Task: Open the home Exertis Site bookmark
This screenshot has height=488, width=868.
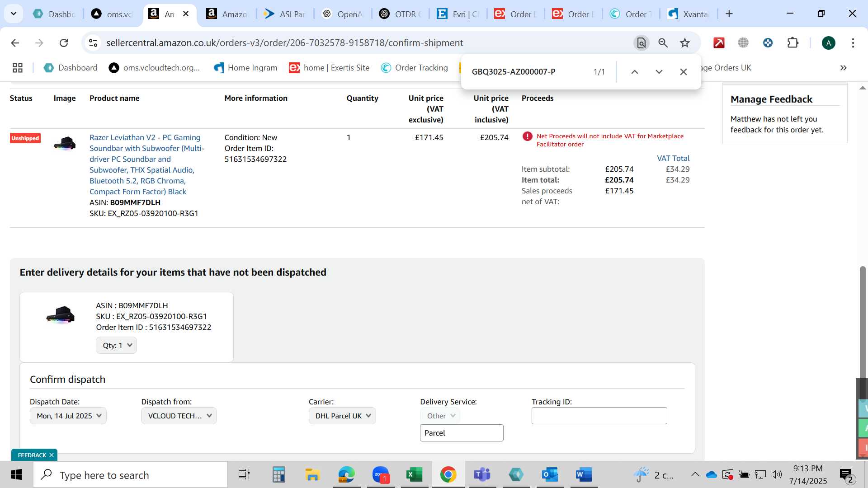Action: (x=329, y=68)
